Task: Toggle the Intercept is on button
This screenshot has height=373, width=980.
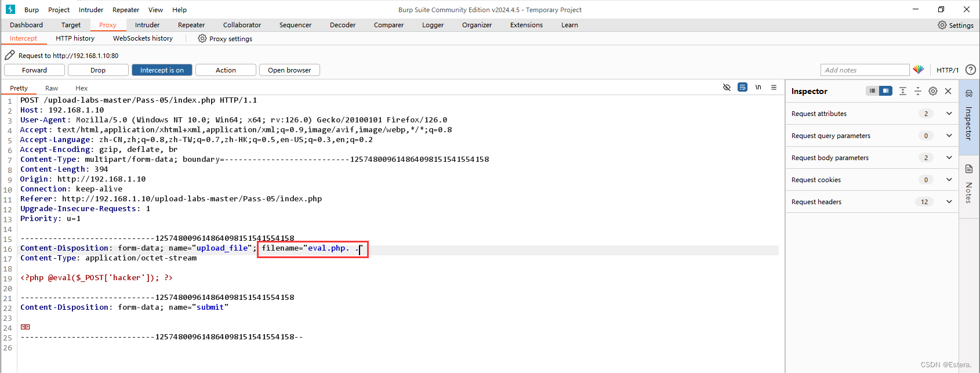Action: pyautogui.click(x=162, y=70)
